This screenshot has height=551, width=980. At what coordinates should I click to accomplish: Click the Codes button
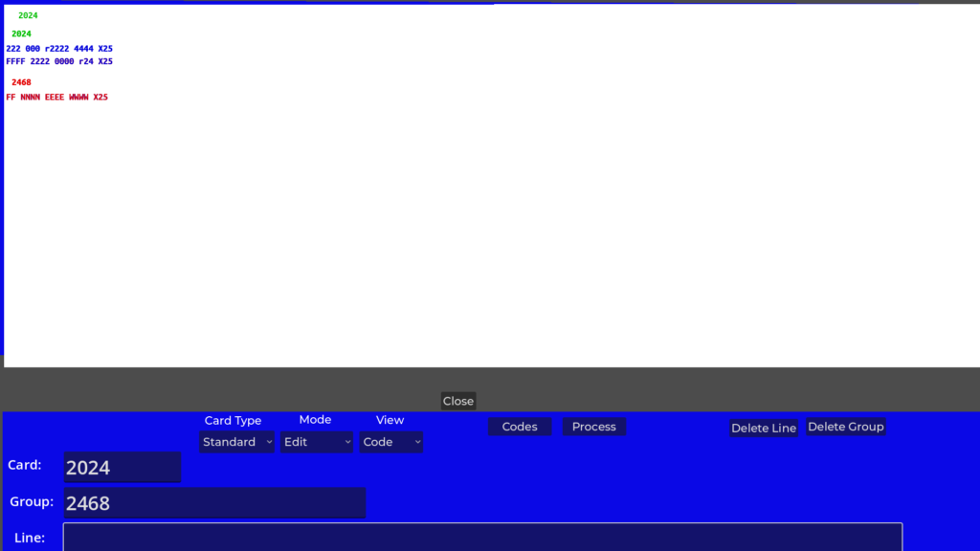pyautogui.click(x=520, y=427)
